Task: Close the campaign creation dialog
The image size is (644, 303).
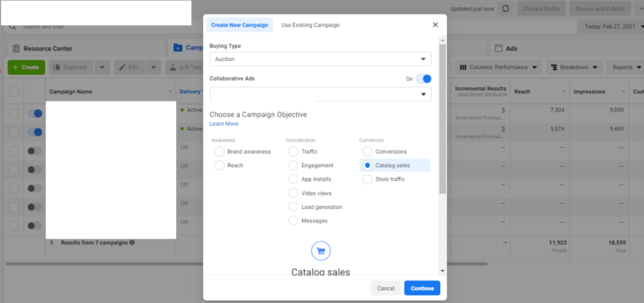Action: click(435, 24)
